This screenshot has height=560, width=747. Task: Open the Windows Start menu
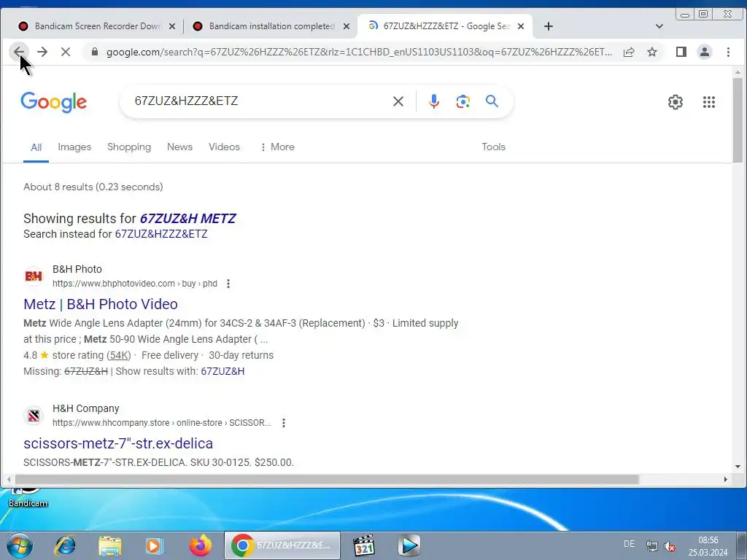(x=20, y=545)
